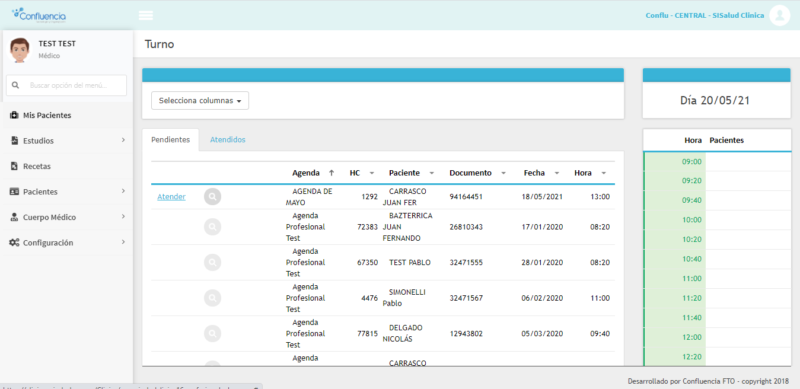
Task: Click date 05/03/2020 in DELGADO row
Action: click(x=542, y=333)
